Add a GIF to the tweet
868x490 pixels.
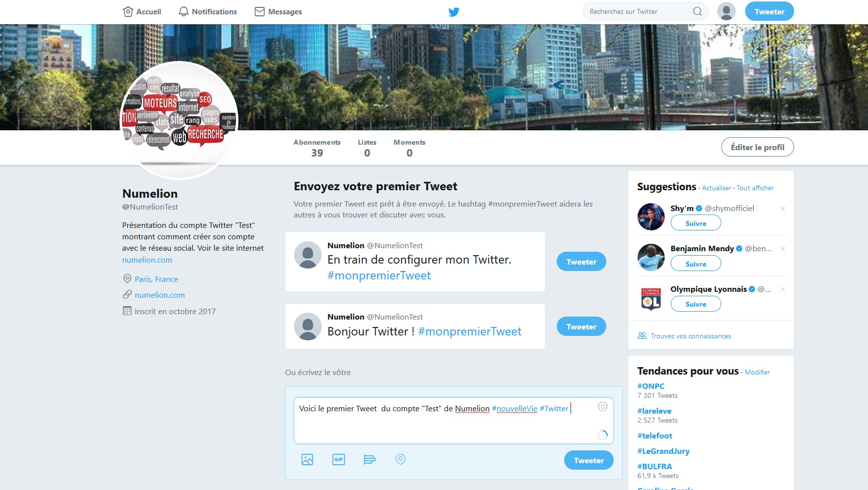point(339,460)
